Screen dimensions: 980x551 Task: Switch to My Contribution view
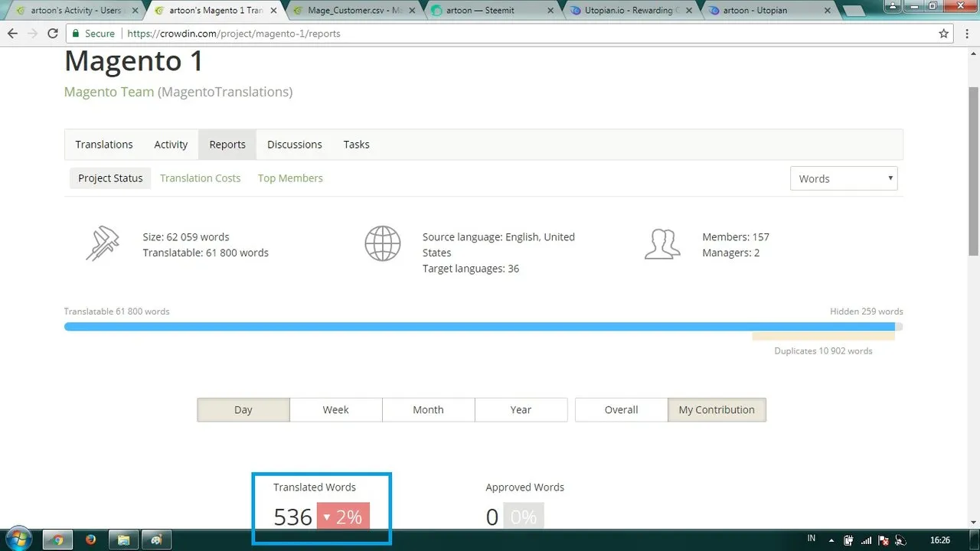click(x=717, y=409)
